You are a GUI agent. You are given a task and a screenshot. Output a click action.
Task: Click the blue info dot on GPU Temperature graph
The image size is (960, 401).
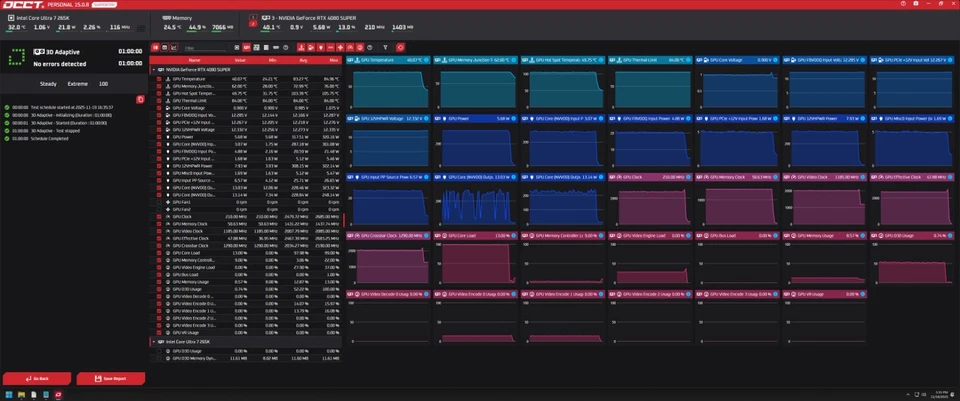(x=426, y=60)
